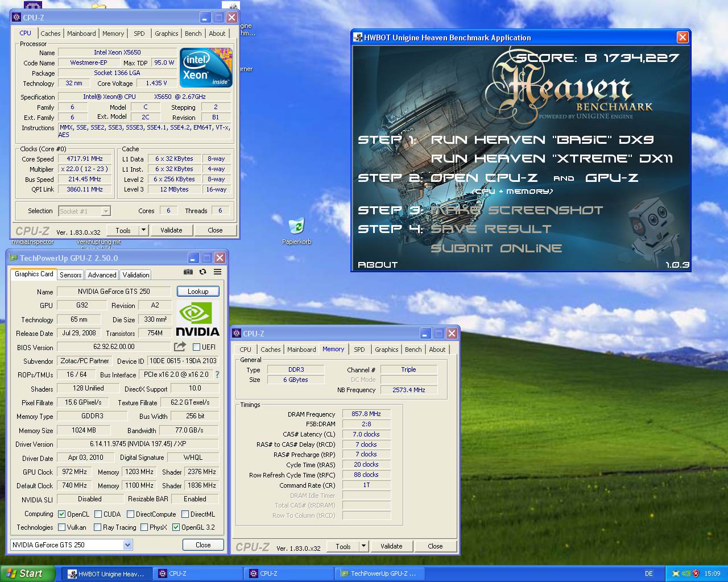
Task: Toggle the PhysX checkbox
Action: point(144,527)
